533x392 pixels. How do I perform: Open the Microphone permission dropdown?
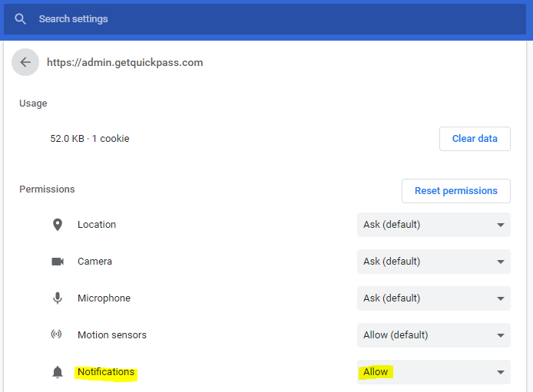point(433,298)
